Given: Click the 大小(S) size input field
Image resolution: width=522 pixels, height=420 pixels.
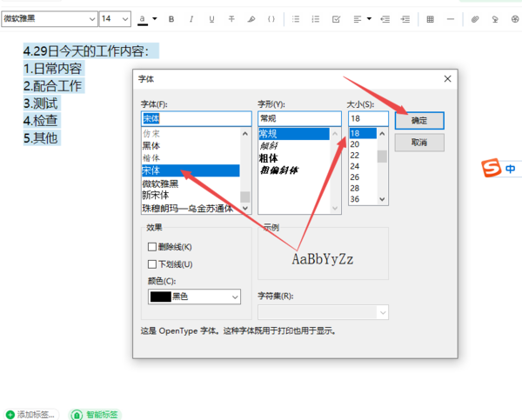Looking at the screenshot, I should (x=368, y=118).
